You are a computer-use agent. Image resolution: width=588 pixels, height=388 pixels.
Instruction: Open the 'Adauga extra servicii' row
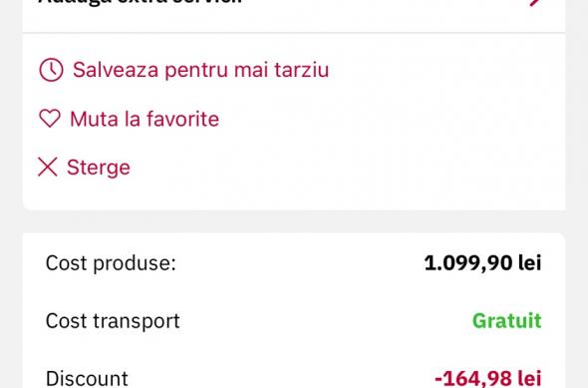pyautogui.click(x=294, y=8)
